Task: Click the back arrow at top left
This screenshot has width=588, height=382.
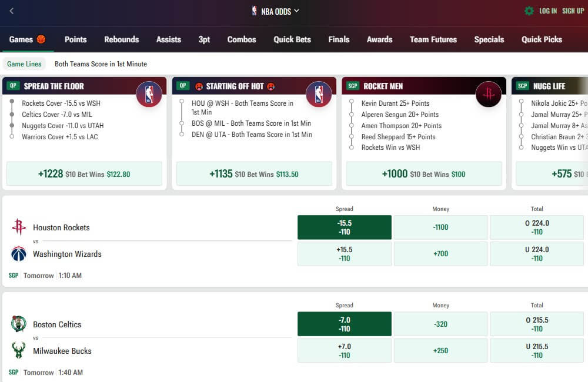Action: [11, 11]
